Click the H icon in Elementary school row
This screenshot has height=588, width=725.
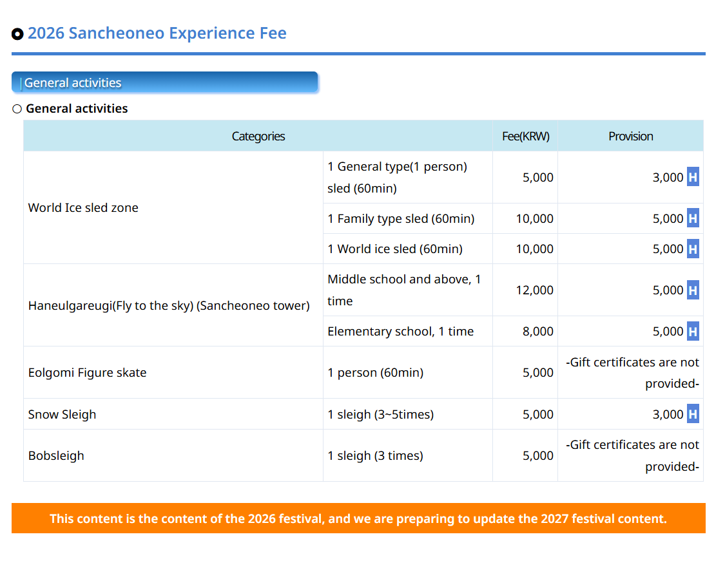pyautogui.click(x=693, y=331)
